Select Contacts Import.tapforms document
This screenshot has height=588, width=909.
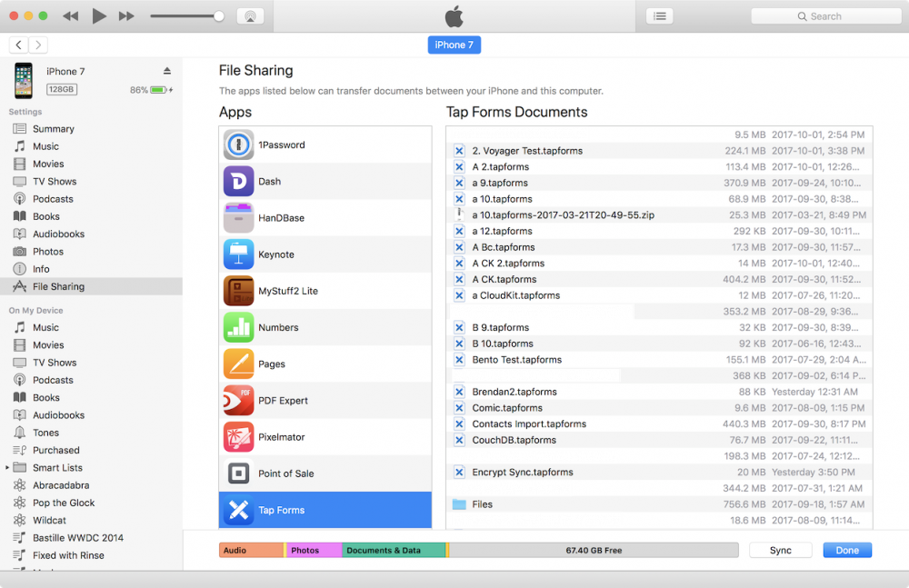pyautogui.click(x=659, y=424)
